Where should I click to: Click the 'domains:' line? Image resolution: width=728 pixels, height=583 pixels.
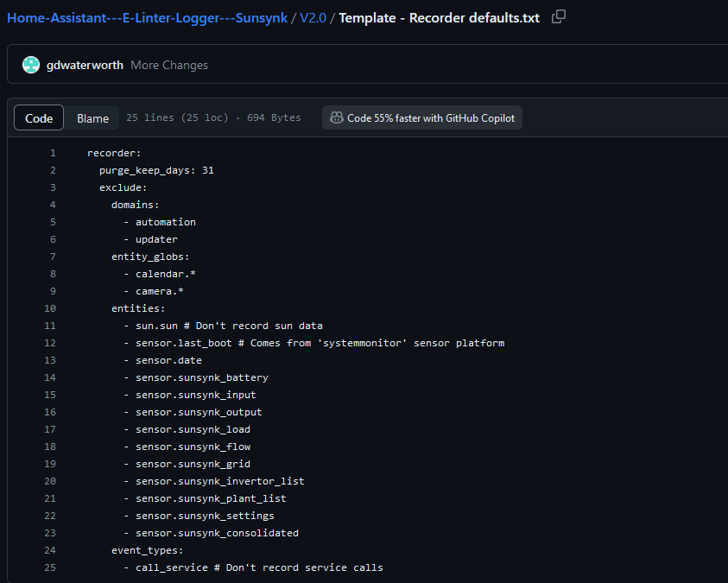click(x=135, y=205)
